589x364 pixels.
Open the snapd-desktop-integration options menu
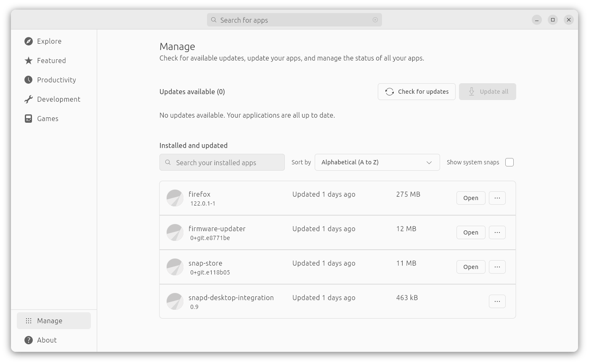click(497, 301)
